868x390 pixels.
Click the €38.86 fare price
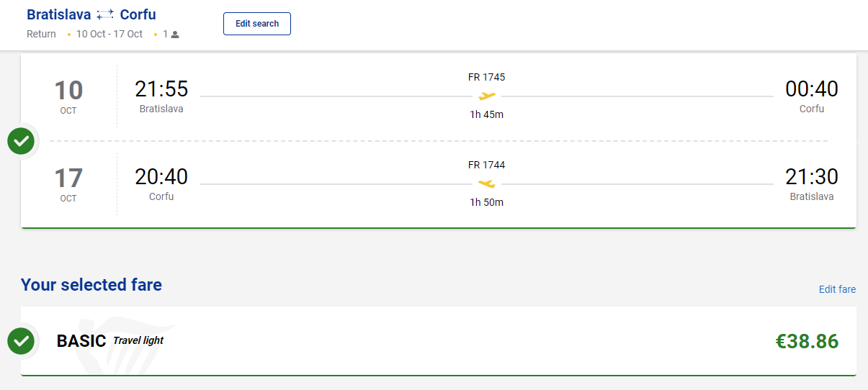pos(807,341)
